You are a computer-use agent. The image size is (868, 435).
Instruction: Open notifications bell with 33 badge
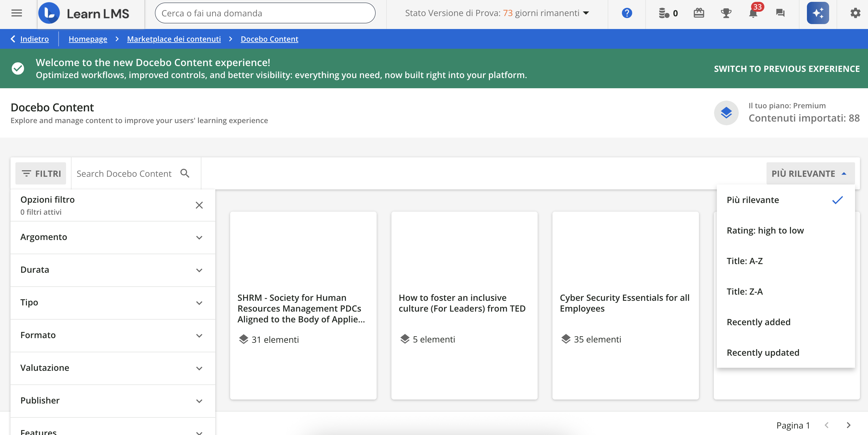[753, 13]
